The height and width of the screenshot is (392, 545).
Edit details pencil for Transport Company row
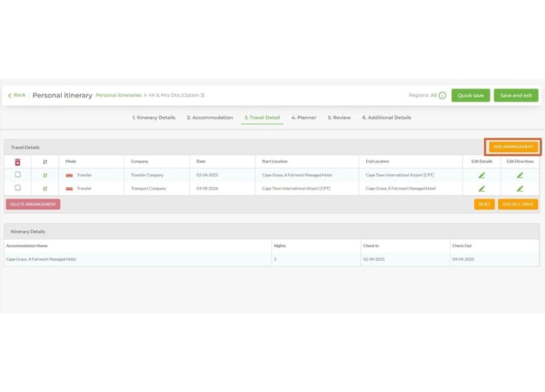click(x=482, y=188)
